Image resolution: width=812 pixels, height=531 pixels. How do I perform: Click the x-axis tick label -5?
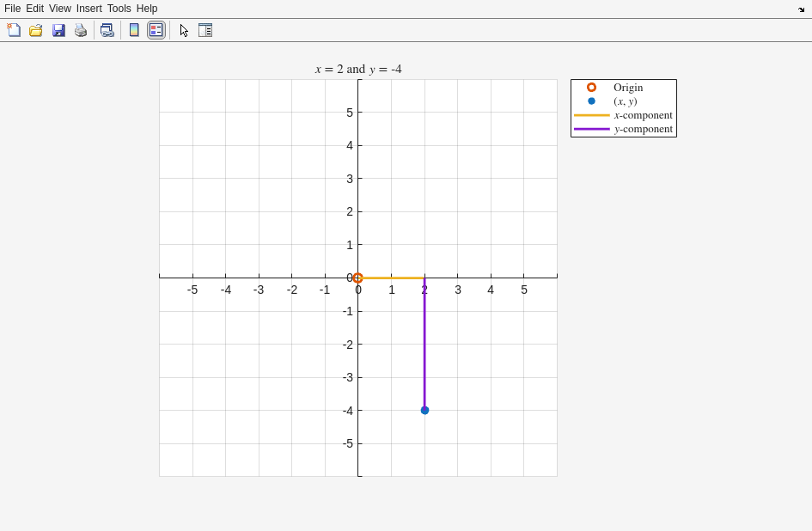click(192, 290)
